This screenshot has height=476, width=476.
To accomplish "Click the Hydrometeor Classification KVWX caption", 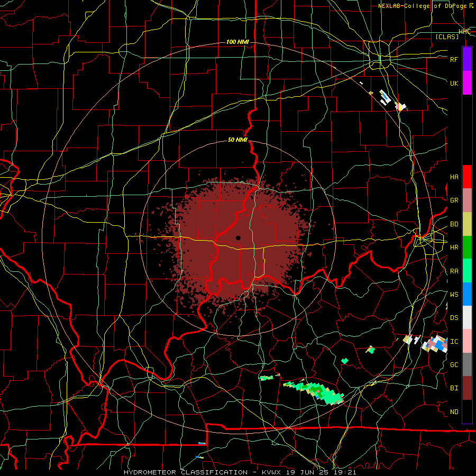I will 240,472.
